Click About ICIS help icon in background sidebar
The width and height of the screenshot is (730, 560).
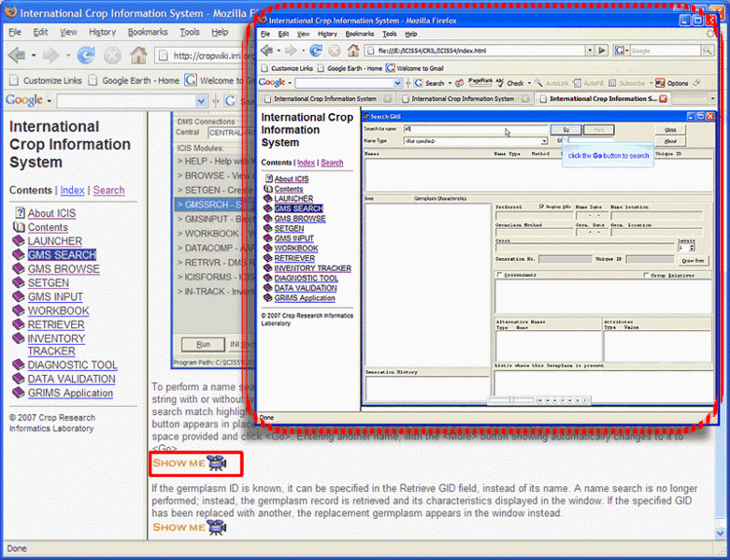20,213
